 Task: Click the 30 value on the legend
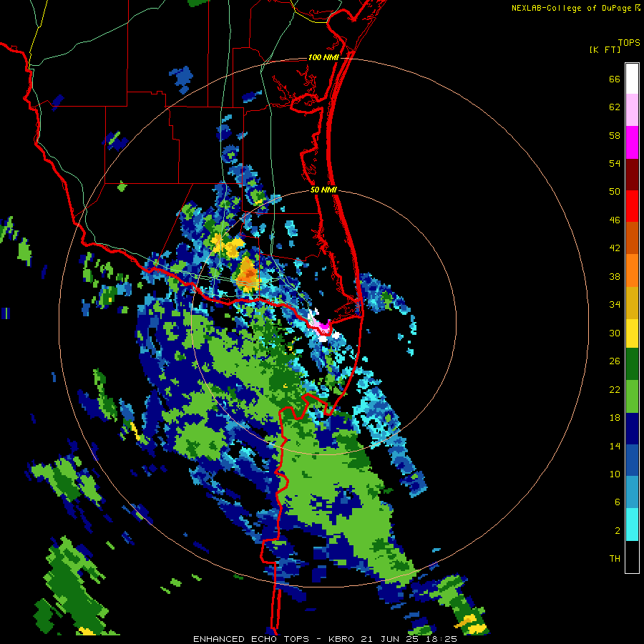point(615,333)
